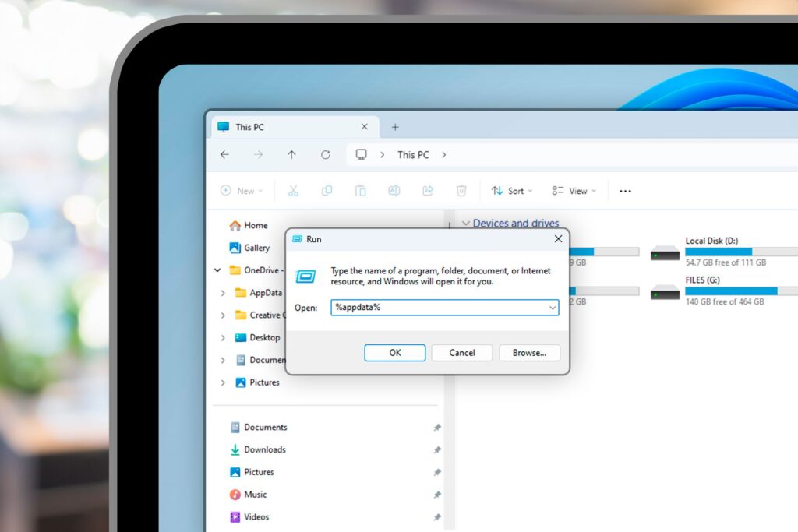Image resolution: width=798 pixels, height=532 pixels.
Task: Select the Cut icon on the toolbar
Action: click(x=293, y=190)
